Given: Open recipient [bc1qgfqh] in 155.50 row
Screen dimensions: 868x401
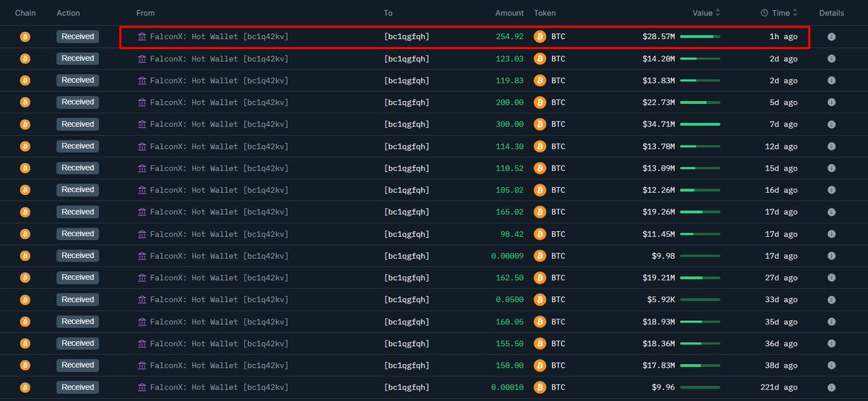Looking at the screenshot, I should click(407, 344).
